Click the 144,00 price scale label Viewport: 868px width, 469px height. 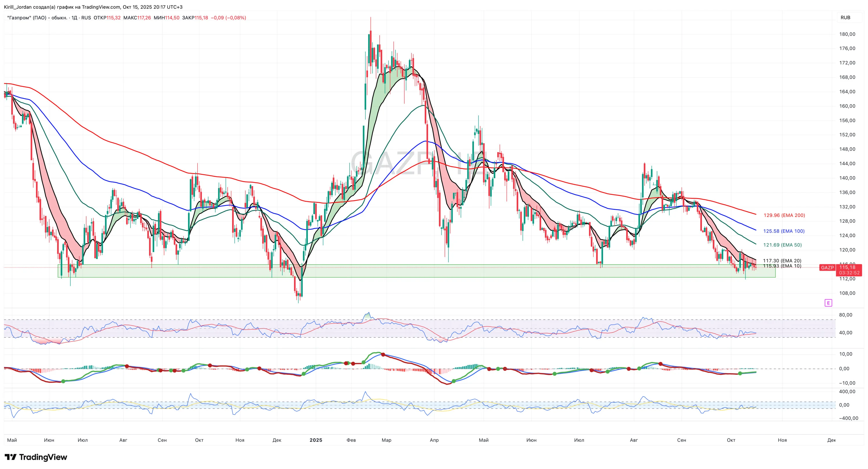pos(847,164)
